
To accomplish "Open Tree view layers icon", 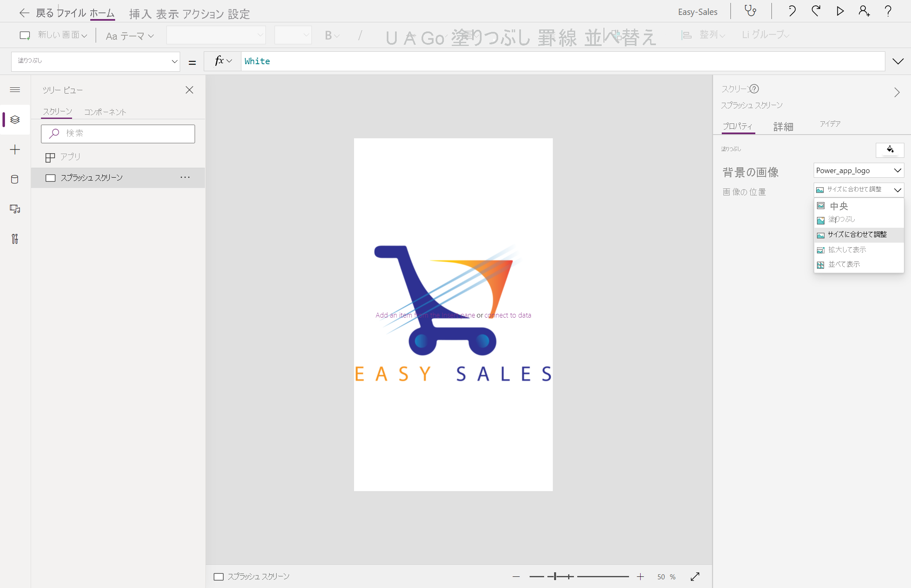I will click(x=15, y=120).
